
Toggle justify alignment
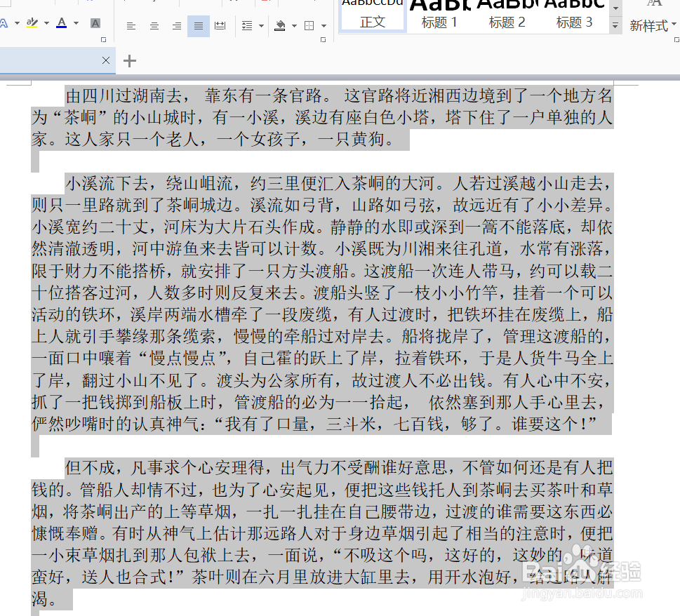click(199, 26)
